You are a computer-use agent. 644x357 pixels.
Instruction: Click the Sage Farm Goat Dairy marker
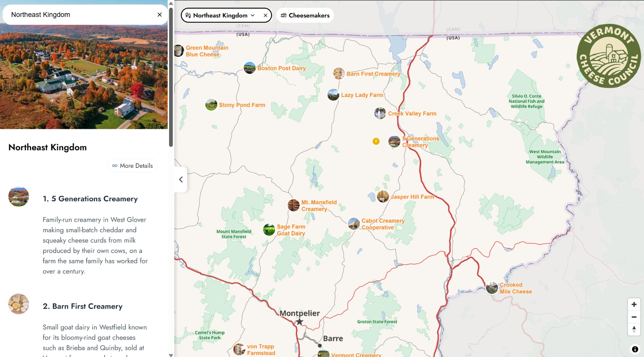pos(269,230)
